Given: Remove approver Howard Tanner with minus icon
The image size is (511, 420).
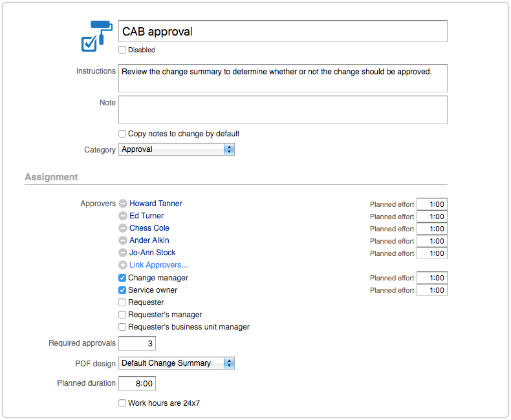Looking at the screenshot, I should [x=123, y=204].
